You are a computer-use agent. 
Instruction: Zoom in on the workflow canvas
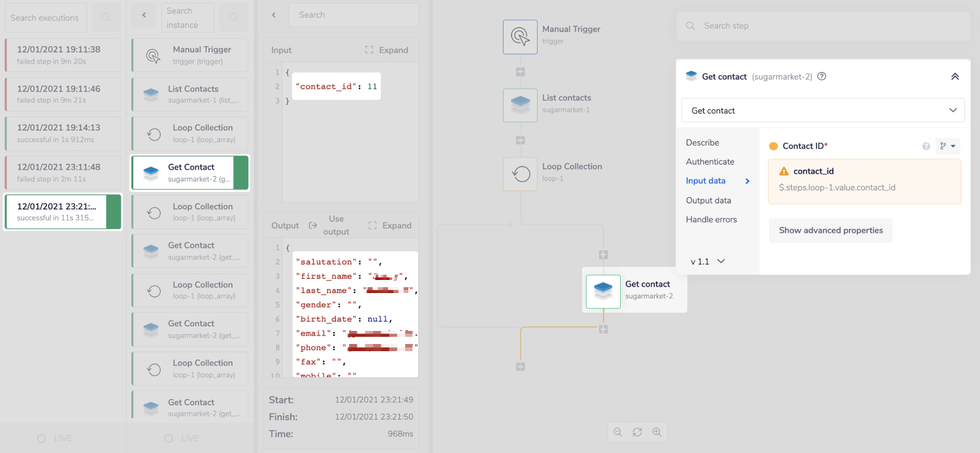point(657,431)
